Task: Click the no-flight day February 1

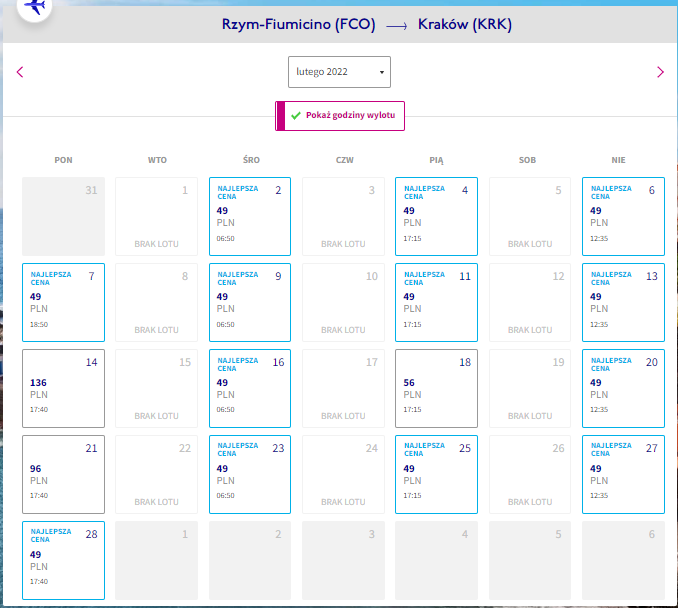Action: [157, 216]
